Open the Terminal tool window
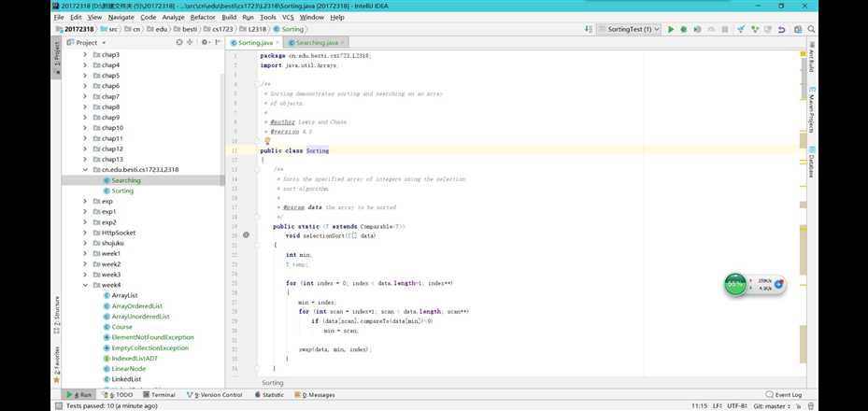 (x=159, y=395)
